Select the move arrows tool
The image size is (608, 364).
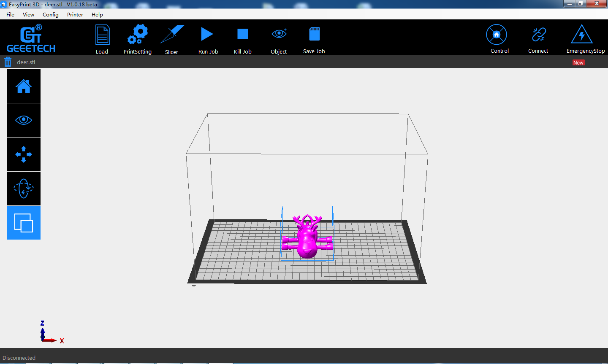pos(24,154)
